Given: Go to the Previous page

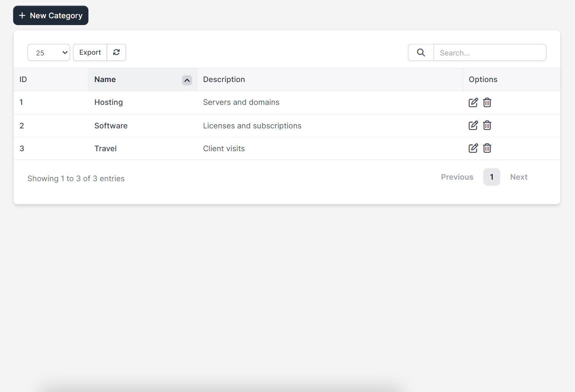Looking at the screenshot, I should click(457, 177).
